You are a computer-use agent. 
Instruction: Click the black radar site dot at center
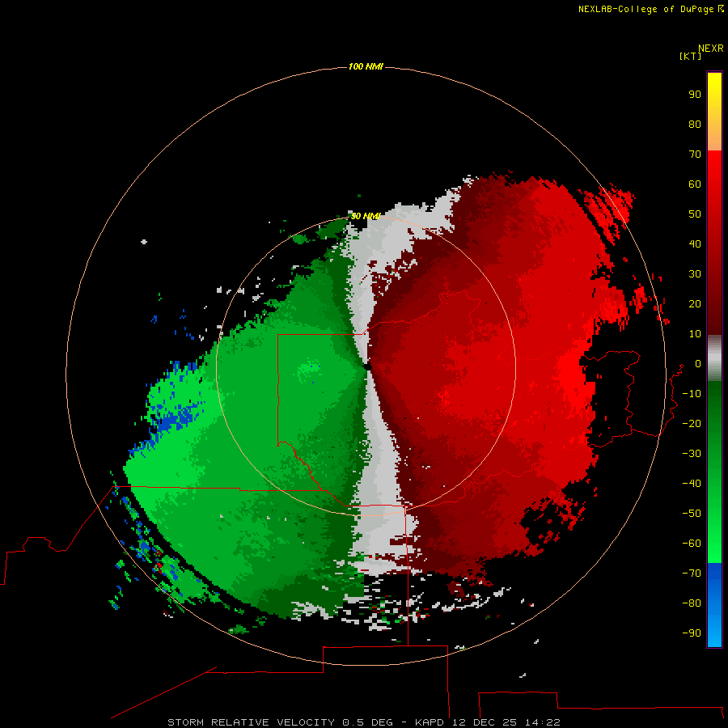tap(368, 366)
